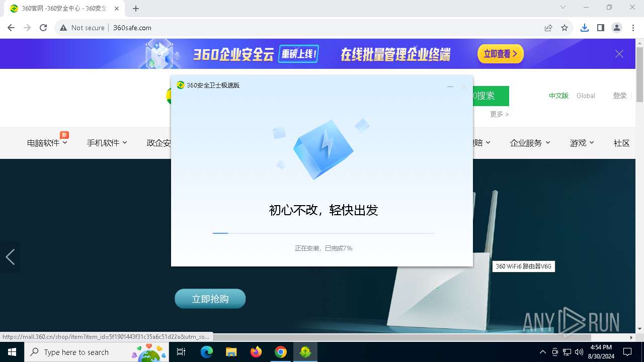Open the notification center
The image size is (644, 362).
click(627, 352)
